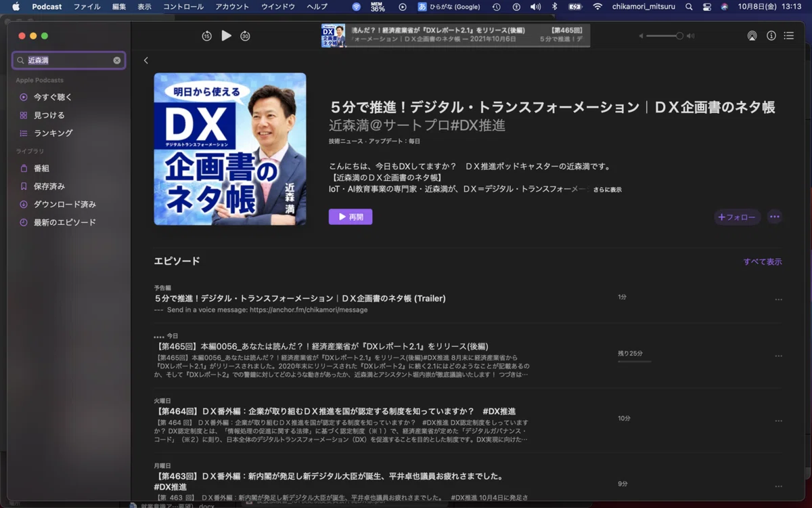Expand description with さらに表示
Viewport: 812px width, 508px height.
[607, 190]
